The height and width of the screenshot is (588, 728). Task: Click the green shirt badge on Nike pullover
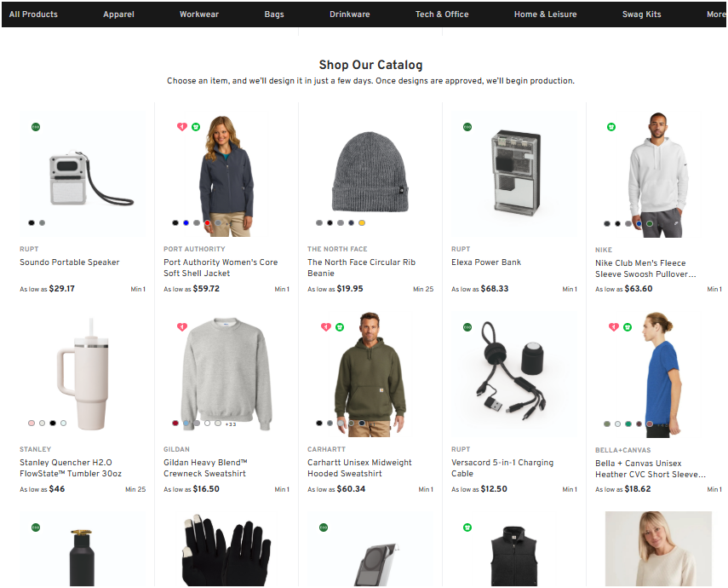(x=611, y=127)
